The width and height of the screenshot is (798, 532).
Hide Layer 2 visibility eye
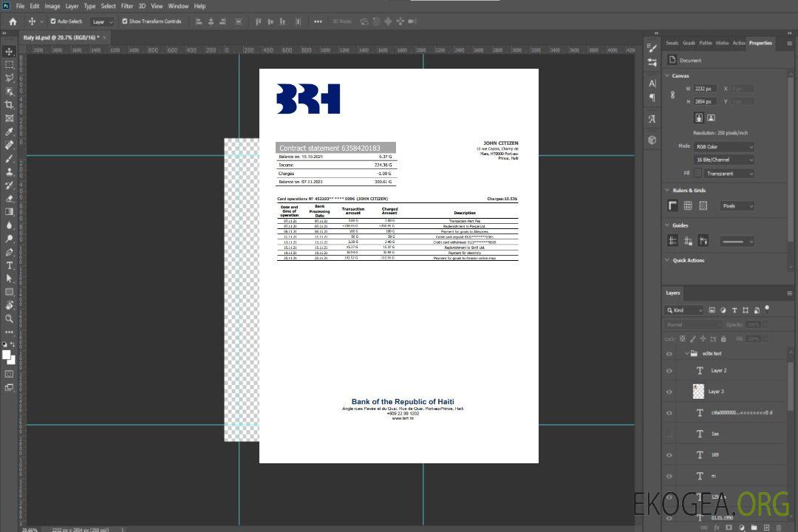[669, 371]
